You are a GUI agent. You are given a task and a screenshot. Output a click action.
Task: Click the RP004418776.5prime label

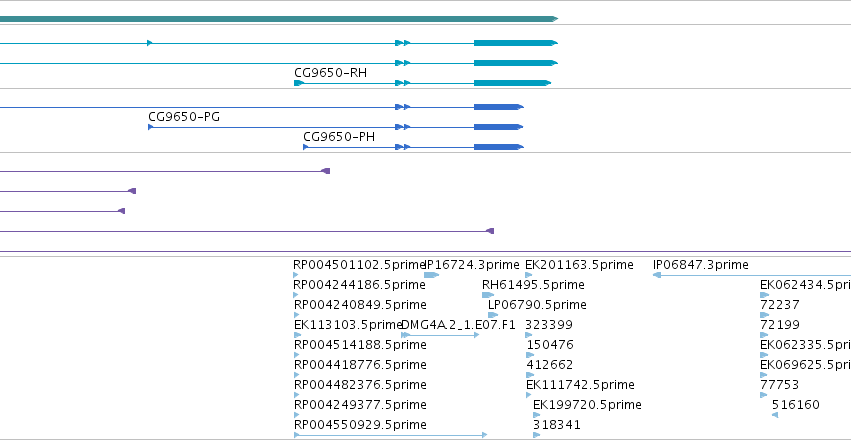[360, 365]
